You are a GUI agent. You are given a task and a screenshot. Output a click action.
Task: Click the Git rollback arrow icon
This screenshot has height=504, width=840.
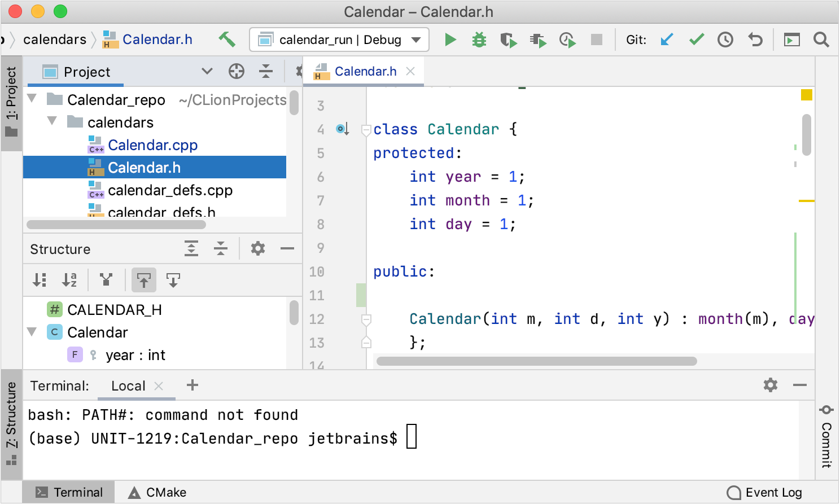(x=755, y=40)
